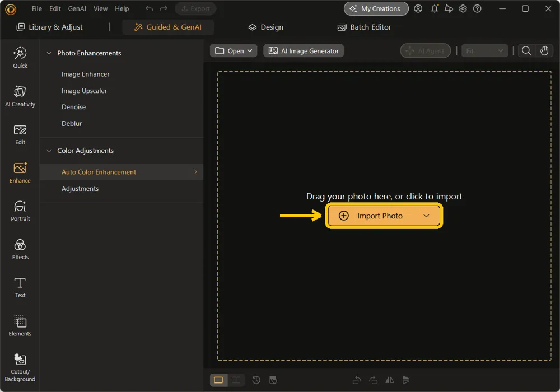The image size is (560, 392).
Task: Open the AI Creativity sidebar panel
Action: [x=20, y=96]
